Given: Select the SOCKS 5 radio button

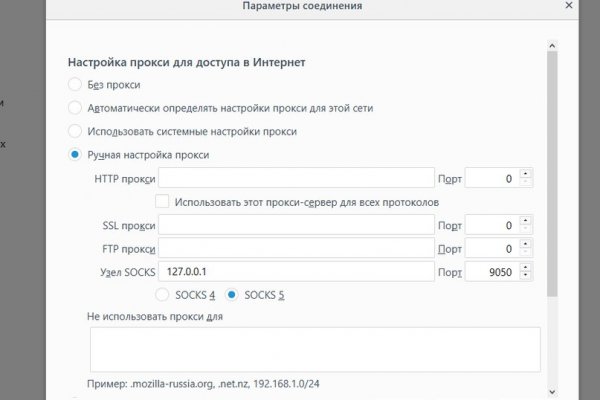Looking at the screenshot, I should point(232,295).
